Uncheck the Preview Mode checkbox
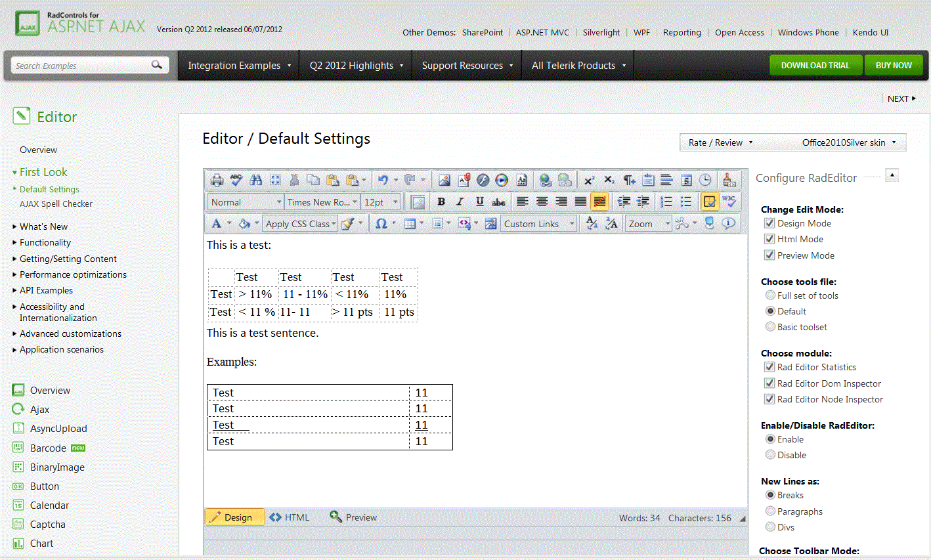Screen dimensions: 931x560 (x=769, y=255)
